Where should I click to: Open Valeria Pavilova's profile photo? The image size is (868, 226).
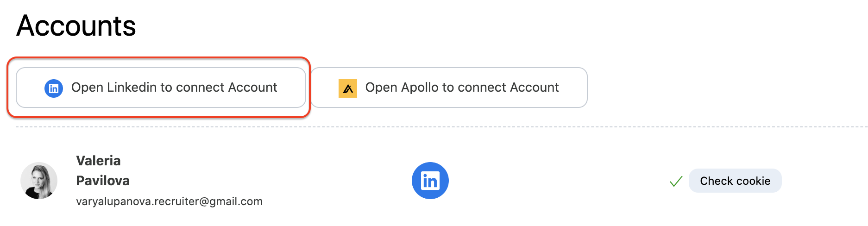(39, 181)
